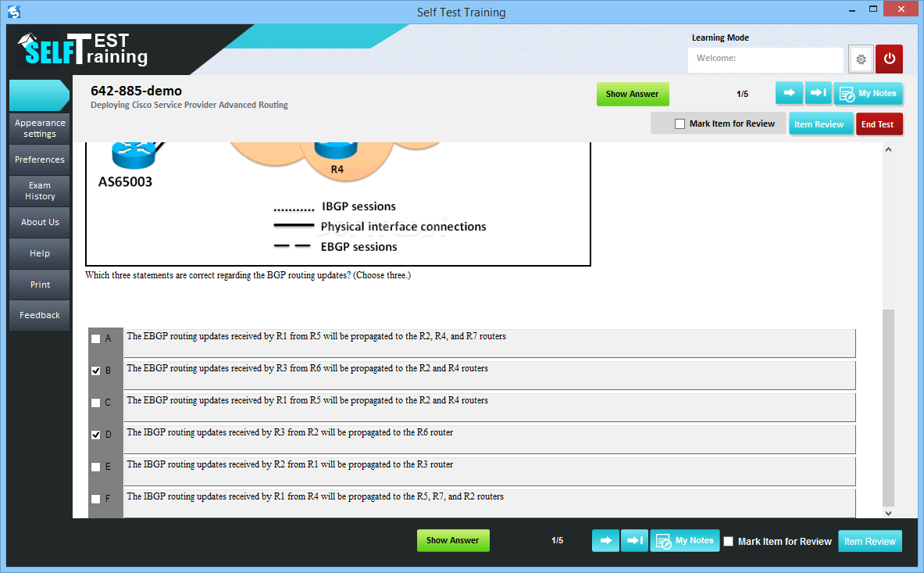Click Self Test app icon in title bar
Viewport: 924px width, 573px height.
click(x=14, y=12)
